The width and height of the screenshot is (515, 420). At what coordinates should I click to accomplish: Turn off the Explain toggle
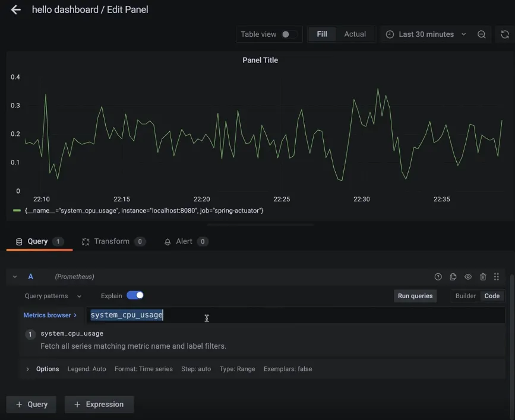(135, 295)
